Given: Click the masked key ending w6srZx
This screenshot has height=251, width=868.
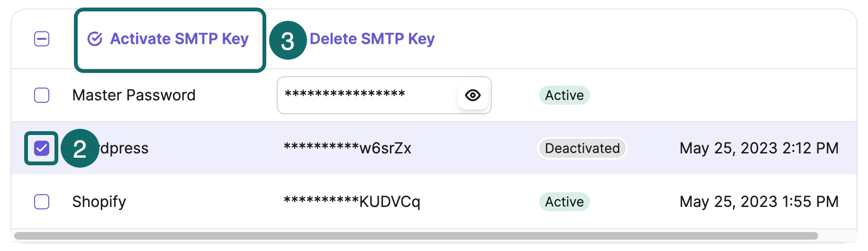Looking at the screenshot, I should pyautogui.click(x=347, y=148).
